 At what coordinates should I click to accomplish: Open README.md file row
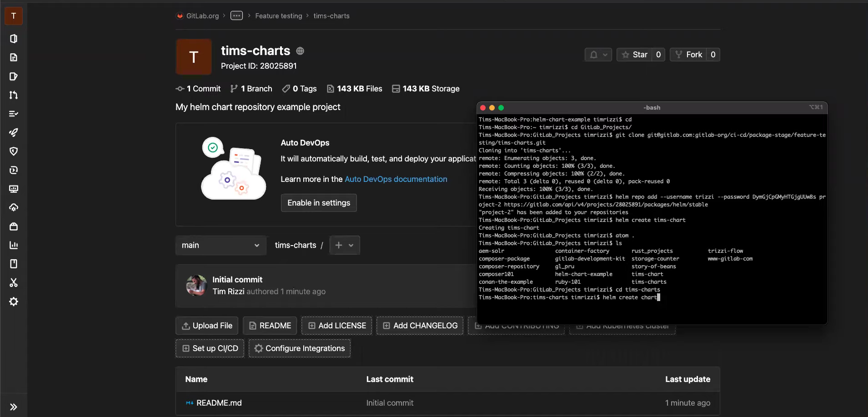pos(448,403)
